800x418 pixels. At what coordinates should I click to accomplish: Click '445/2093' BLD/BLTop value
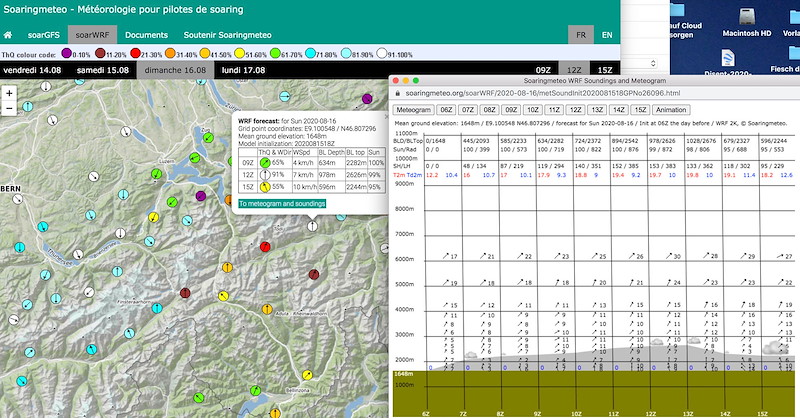coord(476,141)
